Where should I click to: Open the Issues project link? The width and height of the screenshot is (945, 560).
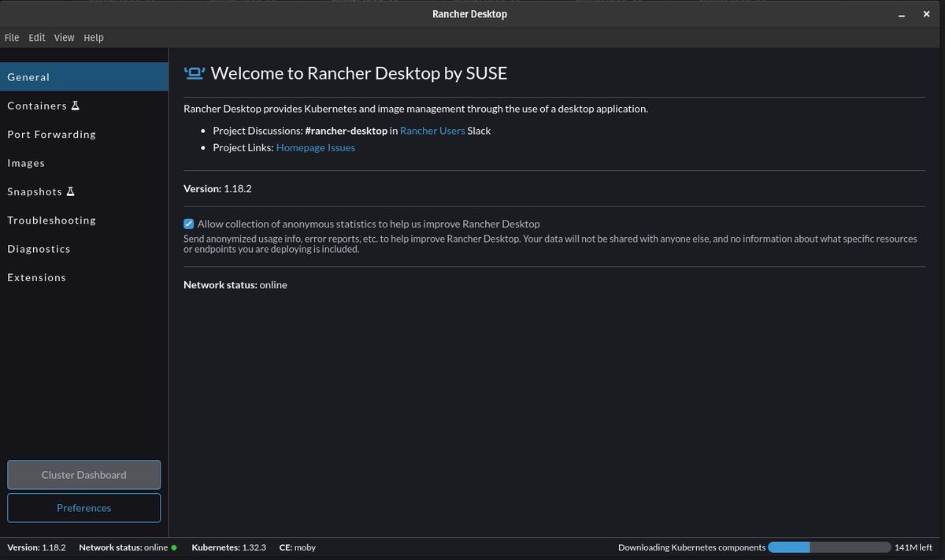pyautogui.click(x=343, y=147)
